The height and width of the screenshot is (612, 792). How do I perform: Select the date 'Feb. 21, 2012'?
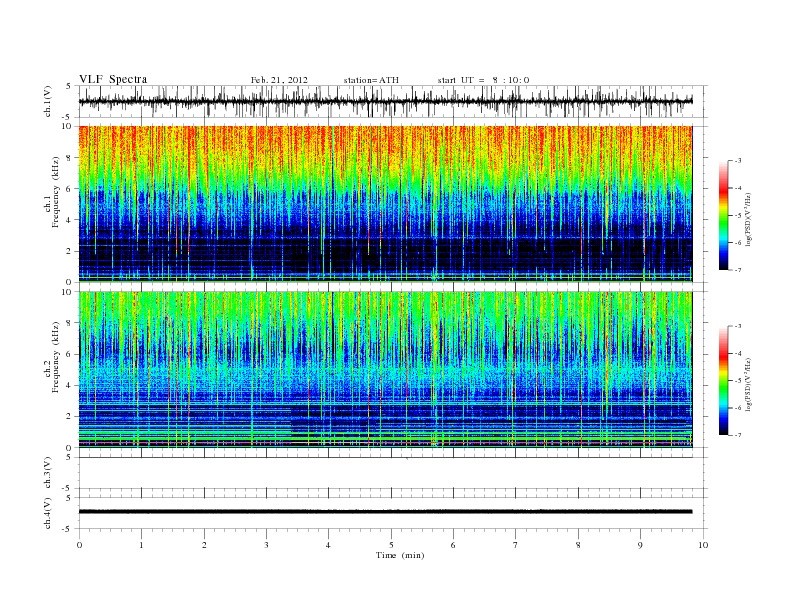click(x=279, y=80)
